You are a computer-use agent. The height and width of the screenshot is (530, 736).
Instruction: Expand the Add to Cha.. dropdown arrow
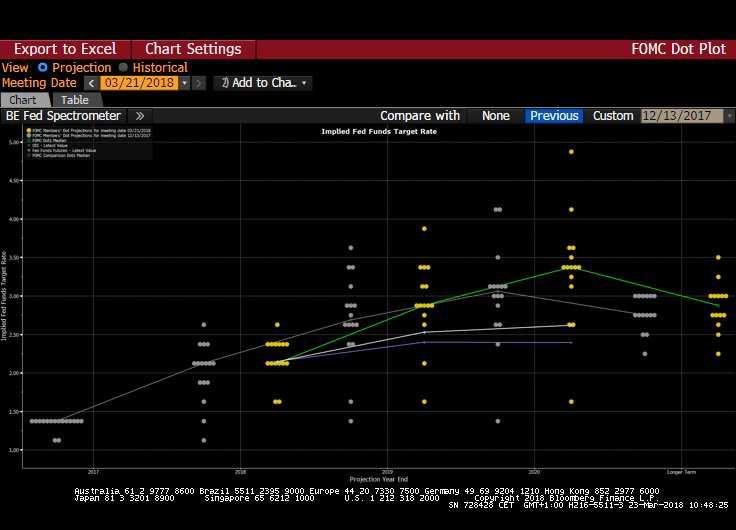[x=304, y=83]
